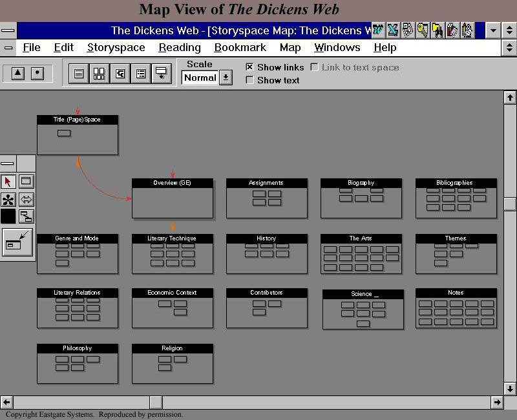This screenshot has width=517, height=420.
Task: Click the vertical scrollbar up arrow
Action: pos(510,98)
